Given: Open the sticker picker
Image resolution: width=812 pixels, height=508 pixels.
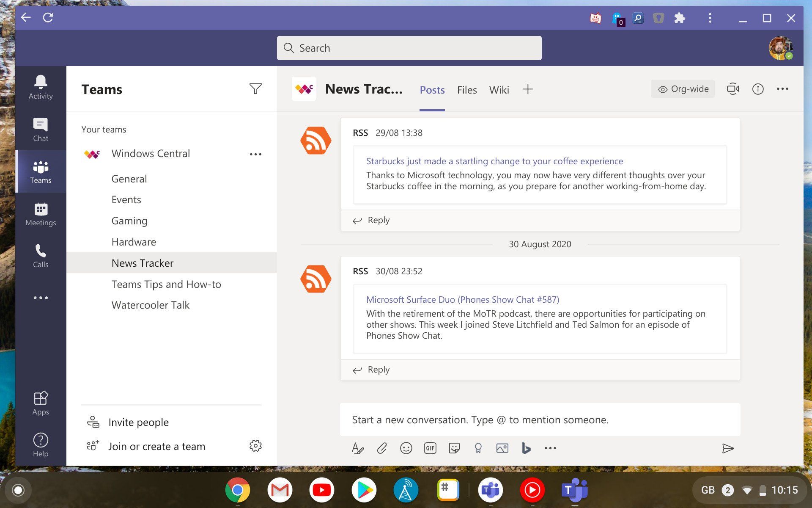Looking at the screenshot, I should click(x=454, y=447).
